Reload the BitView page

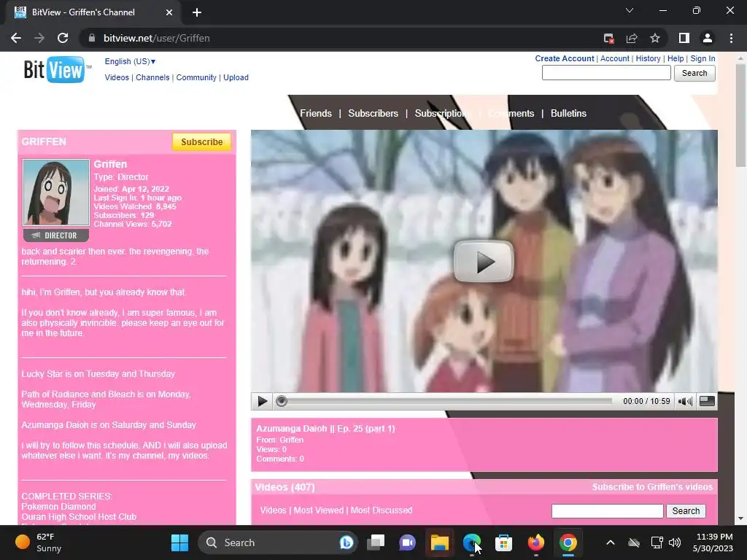point(63,38)
